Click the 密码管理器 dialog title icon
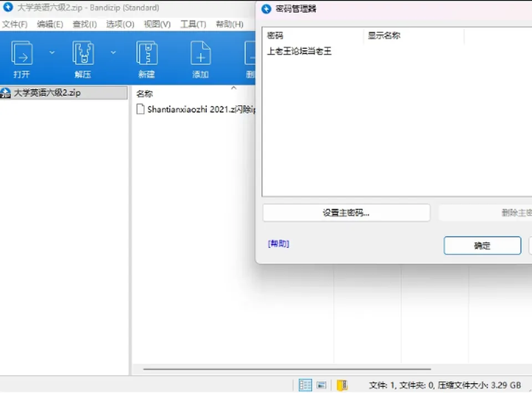The width and height of the screenshot is (532, 393). pos(267,9)
